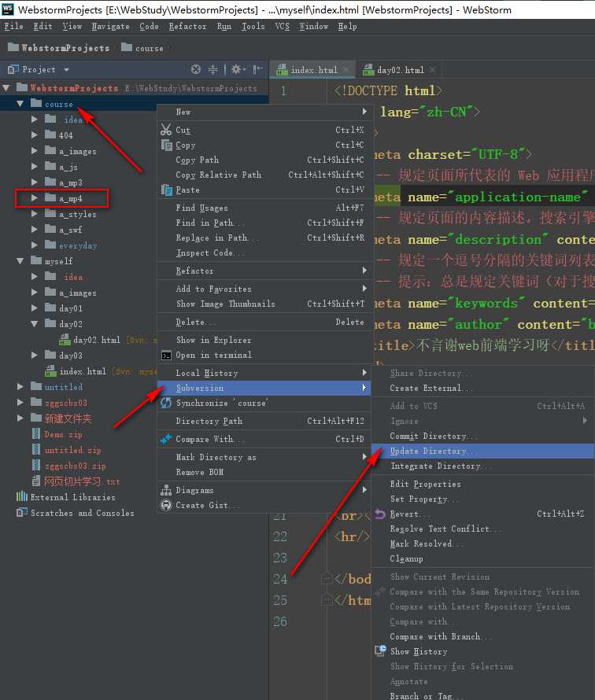The image size is (595, 700).
Task: Click the Open in terminal icon
Action: [x=166, y=356]
